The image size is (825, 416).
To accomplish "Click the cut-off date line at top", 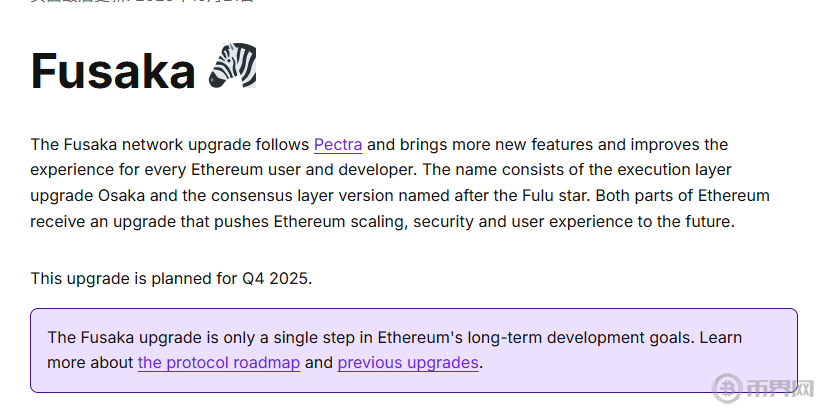I will tap(140, 3).
